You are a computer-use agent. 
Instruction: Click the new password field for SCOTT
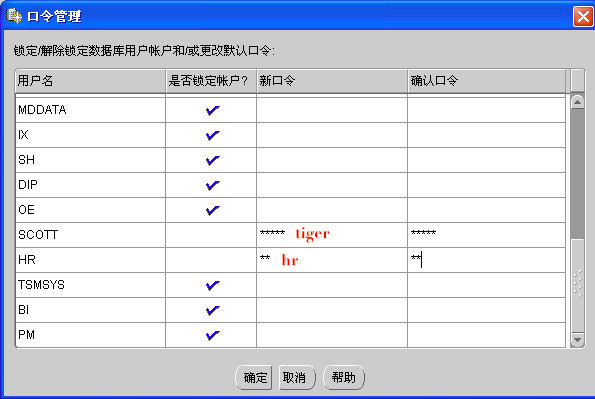pos(332,235)
